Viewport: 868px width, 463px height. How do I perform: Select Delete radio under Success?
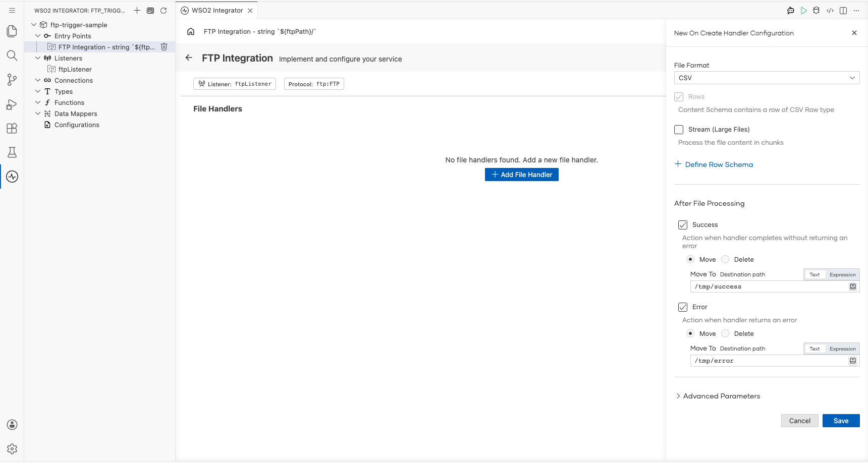(x=725, y=259)
